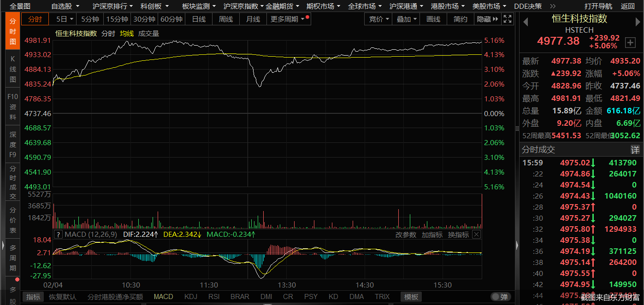This screenshot has width=644, height=305.
Task: Open the 叠加 overlay dropdown
Action: [x=407, y=19]
